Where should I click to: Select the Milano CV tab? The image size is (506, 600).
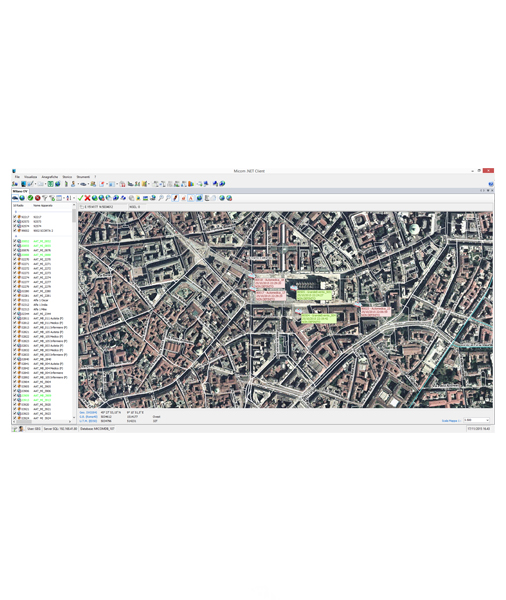coord(20,191)
